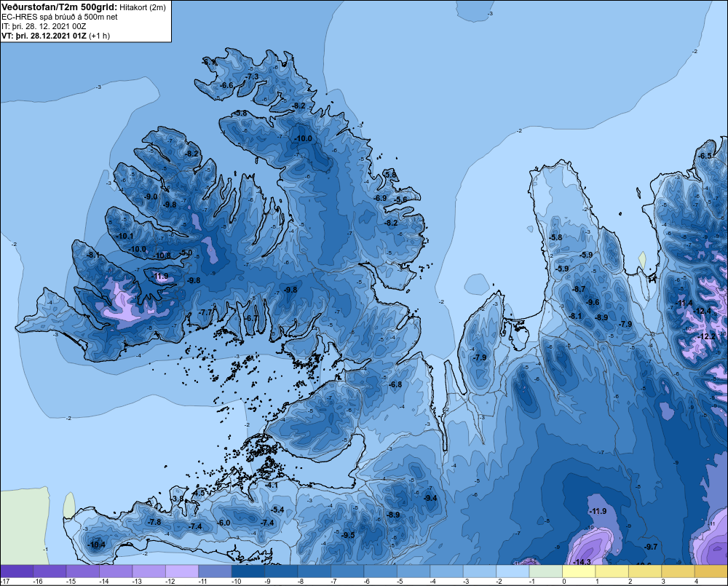This screenshot has height=586, width=728.
Task: Click the -5.6 temperature label
Action: tap(401, 199)
